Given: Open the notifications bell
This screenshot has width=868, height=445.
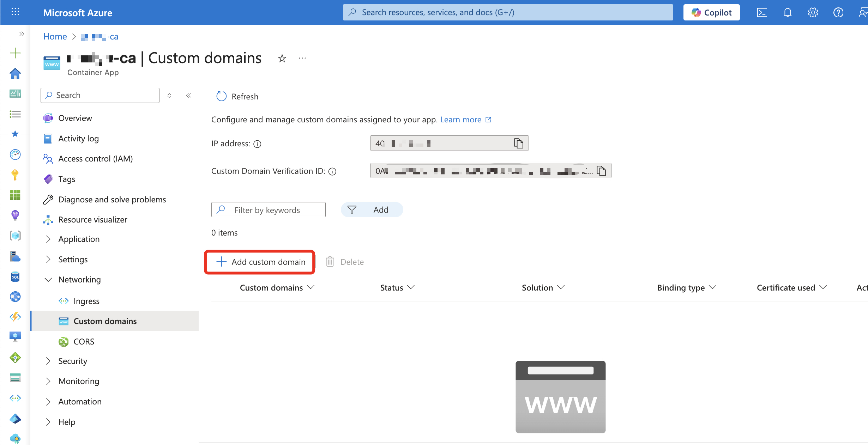Looking at the screenshot, I should (x=788, y=13).
